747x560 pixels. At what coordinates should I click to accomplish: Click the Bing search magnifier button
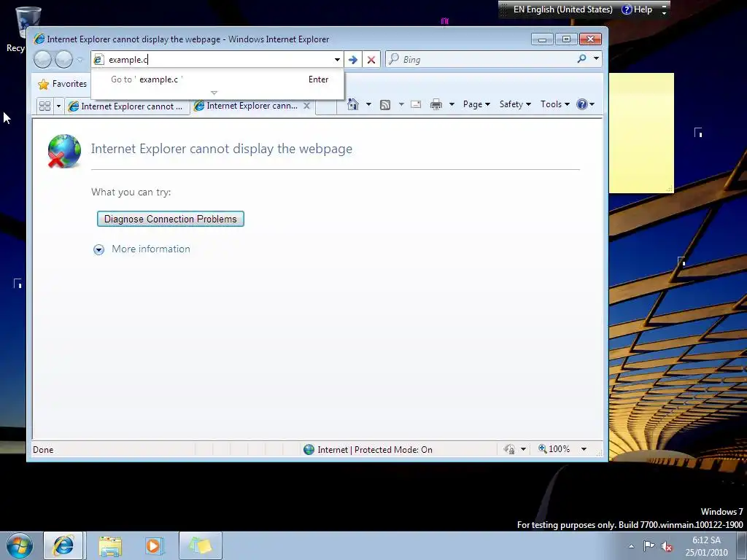point(581,59)
